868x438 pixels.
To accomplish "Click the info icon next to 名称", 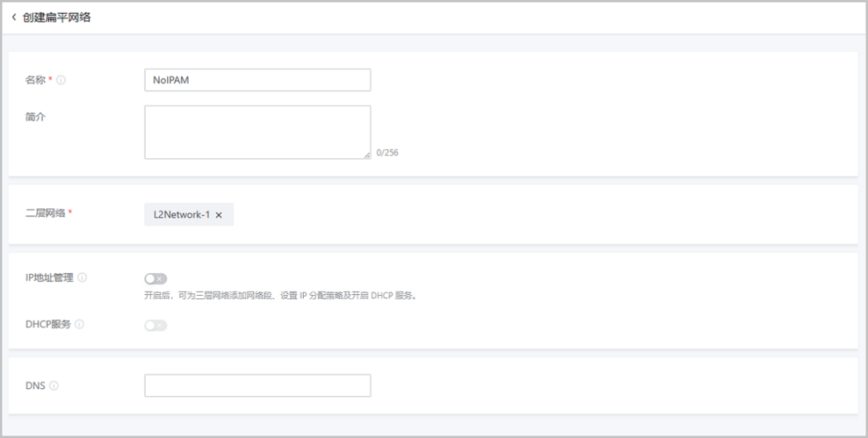I will 61,80.
